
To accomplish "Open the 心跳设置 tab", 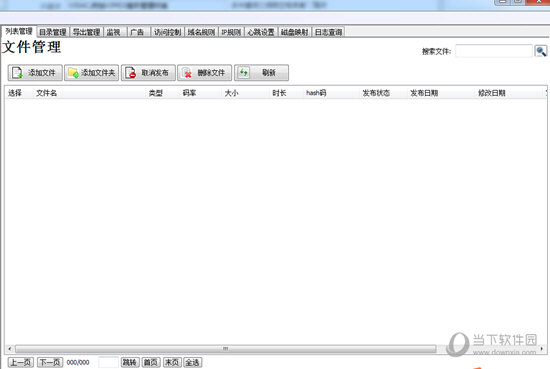I will pyautogui.click(x=261, y=32).
